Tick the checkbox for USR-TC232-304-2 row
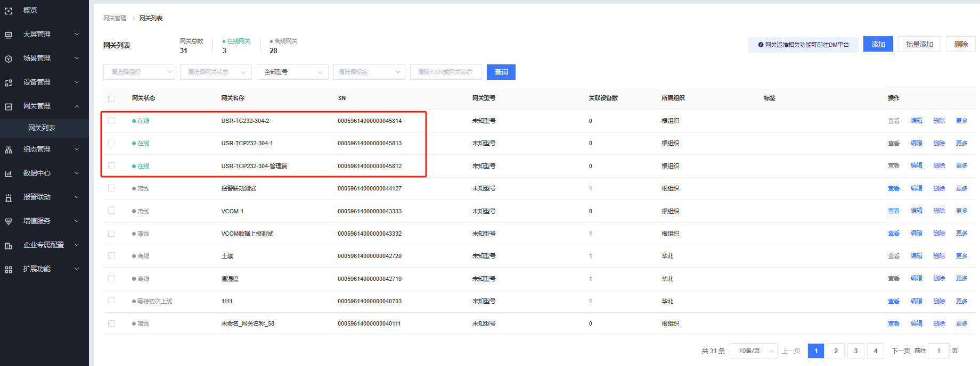 tap(111, 121)
